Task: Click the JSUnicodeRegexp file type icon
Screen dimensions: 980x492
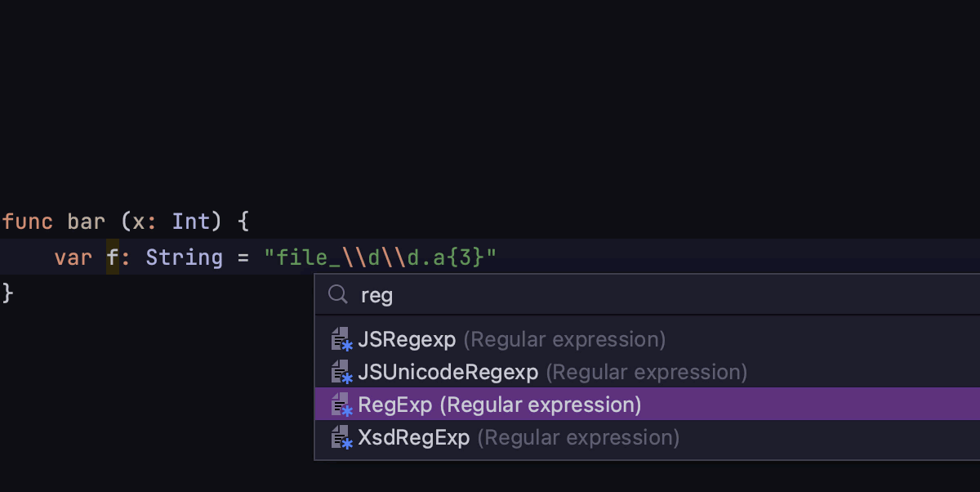Action: pos(341,372)
